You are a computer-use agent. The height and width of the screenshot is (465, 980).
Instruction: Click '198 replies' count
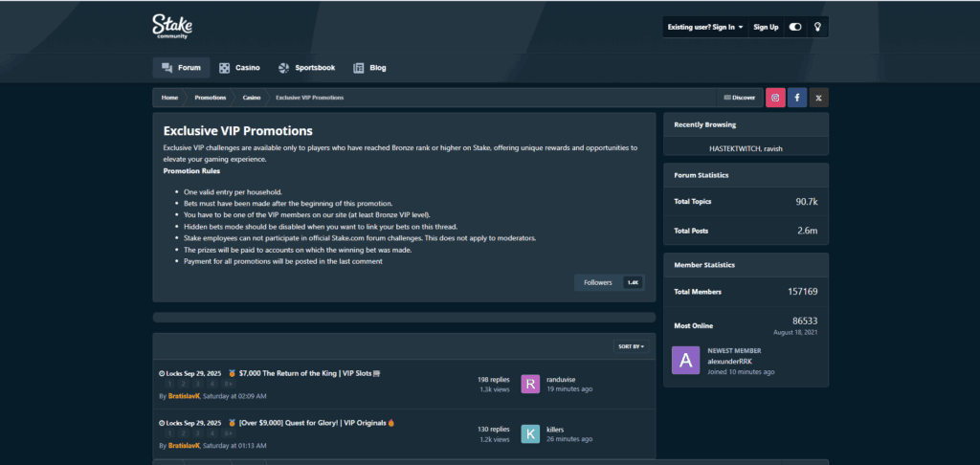click(494, 380)
